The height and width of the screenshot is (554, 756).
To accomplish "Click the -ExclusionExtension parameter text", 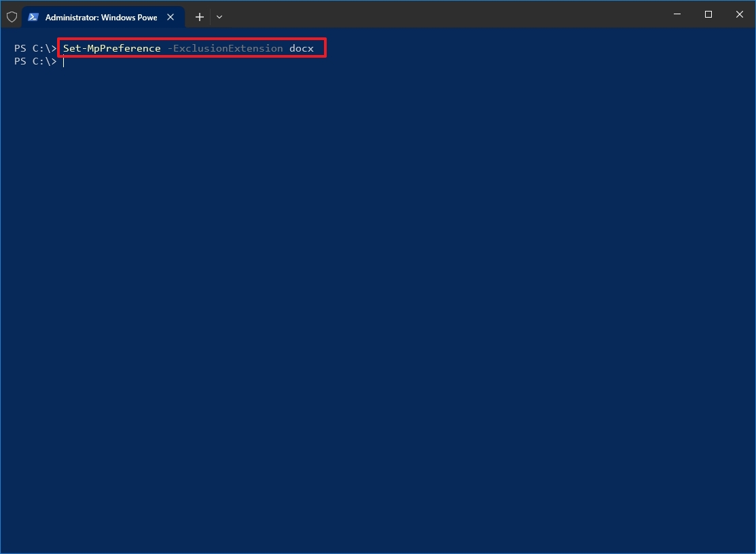I will tap(225, 48).
